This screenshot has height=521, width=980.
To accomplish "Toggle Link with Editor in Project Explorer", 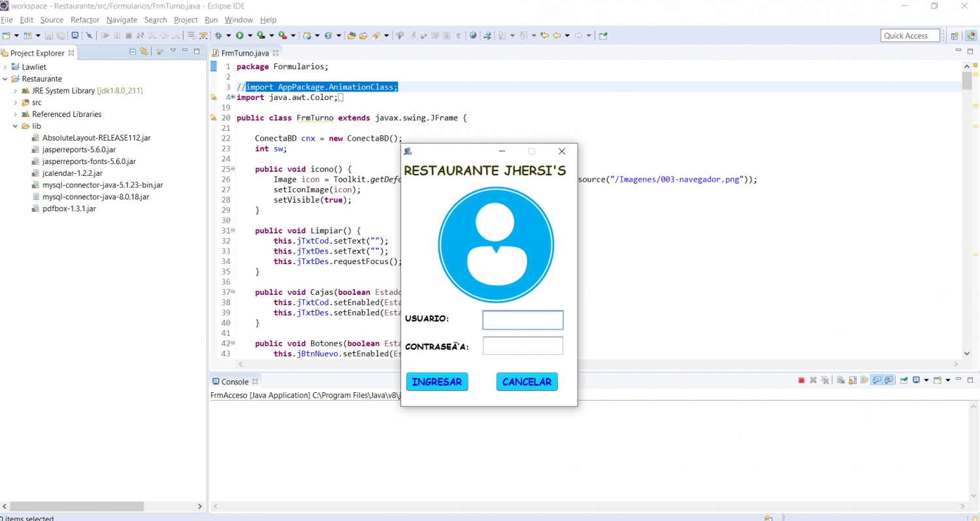I will point(144,51).
